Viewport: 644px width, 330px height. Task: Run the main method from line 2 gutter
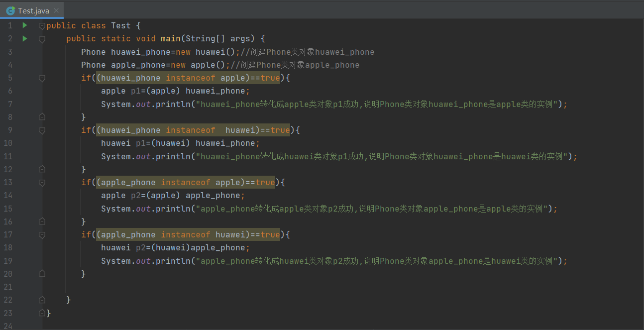[x=25, y=38]
